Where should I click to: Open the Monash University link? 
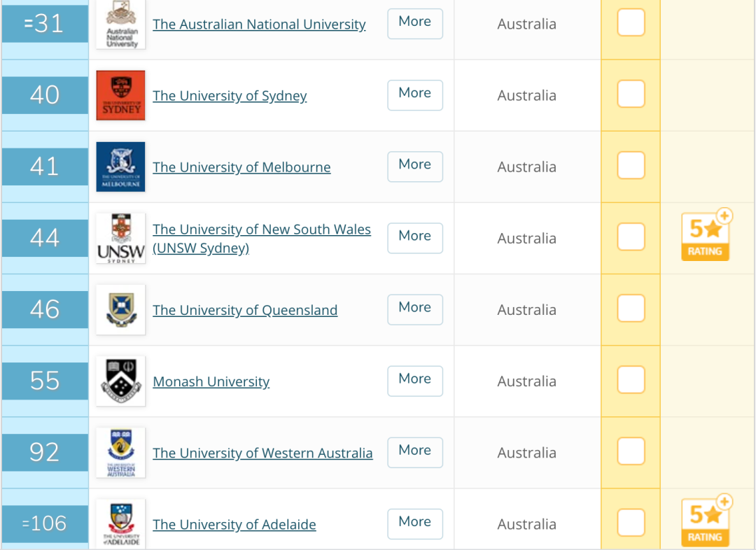click(x=211, y=382)
